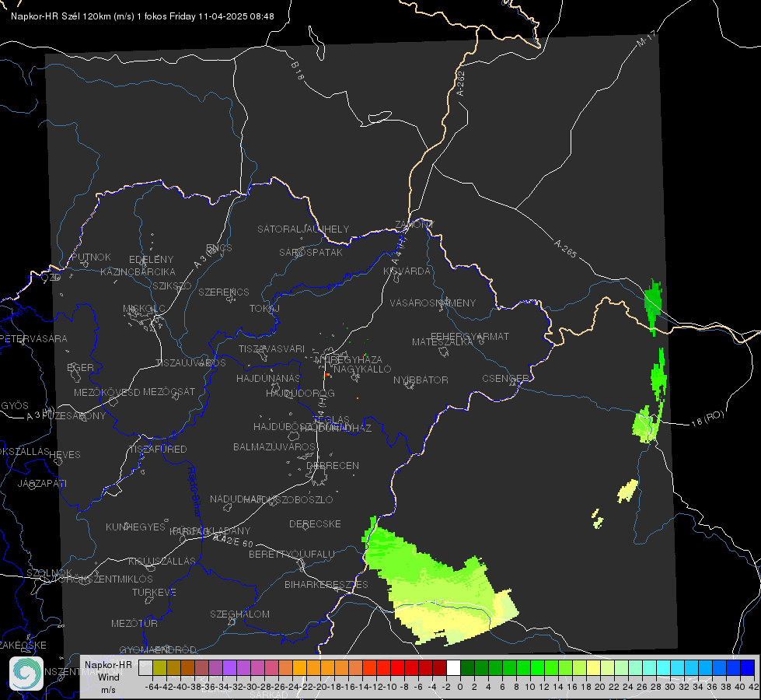Click the EGER town label
This screenshot has height=700, width=761.
pos(80,368)
